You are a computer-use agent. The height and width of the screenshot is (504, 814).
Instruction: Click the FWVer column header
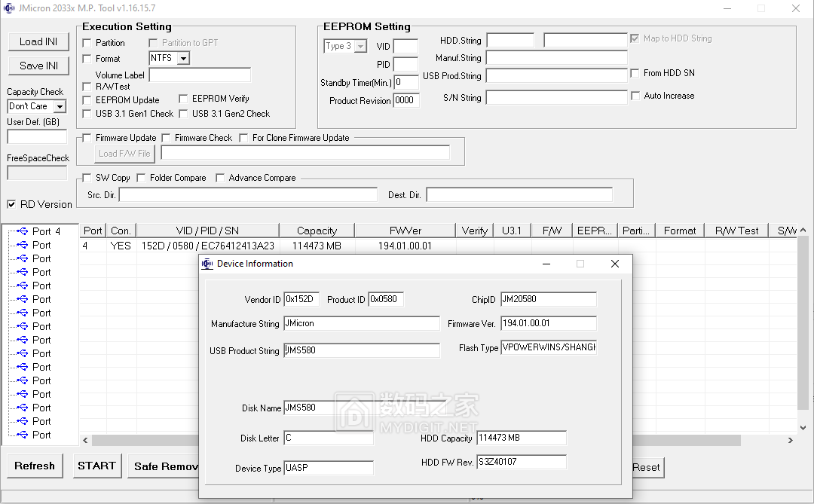click(x=405, y=231)
